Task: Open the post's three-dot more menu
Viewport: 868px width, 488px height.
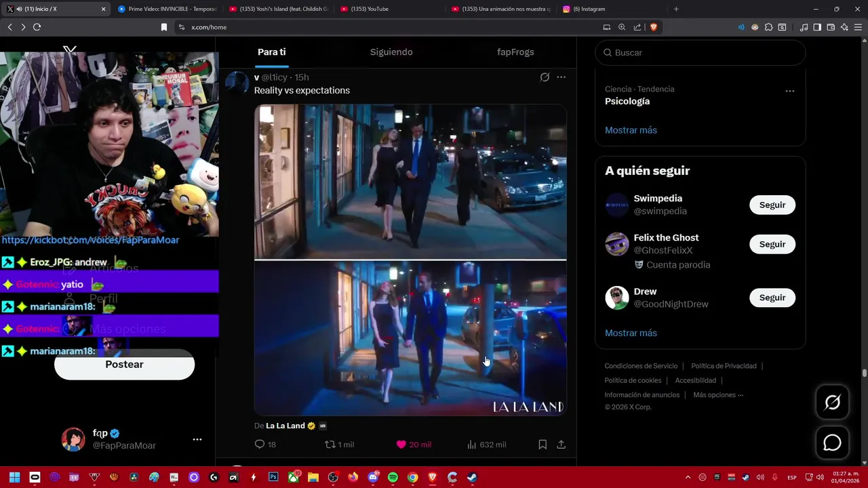Action: pos(561,77)
